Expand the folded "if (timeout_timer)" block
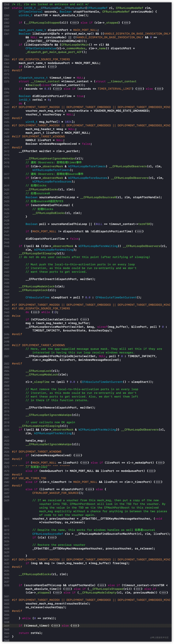 tap(56, 626)
